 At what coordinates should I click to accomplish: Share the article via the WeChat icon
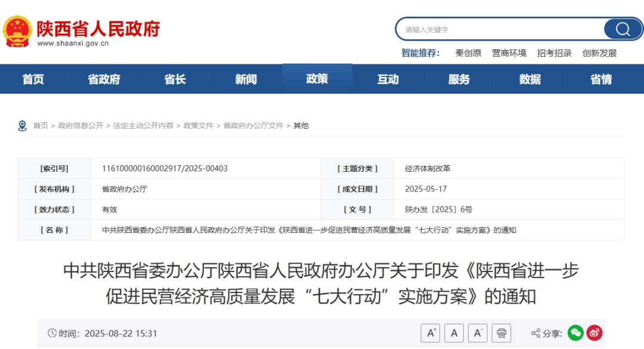[x=574, y=333]
